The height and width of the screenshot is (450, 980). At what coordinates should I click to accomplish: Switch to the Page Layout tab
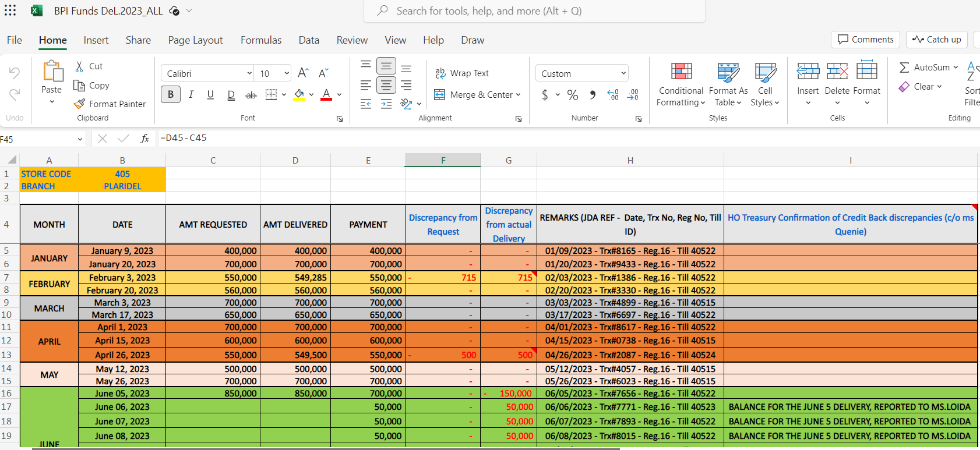click(196, 40)
